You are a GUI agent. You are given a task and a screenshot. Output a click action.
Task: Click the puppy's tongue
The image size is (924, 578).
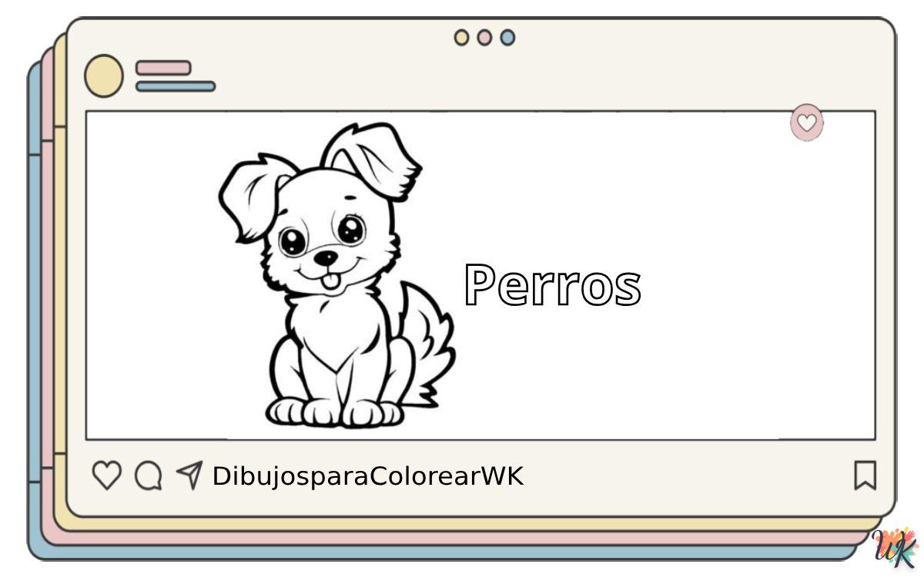(x=330, y=282)
